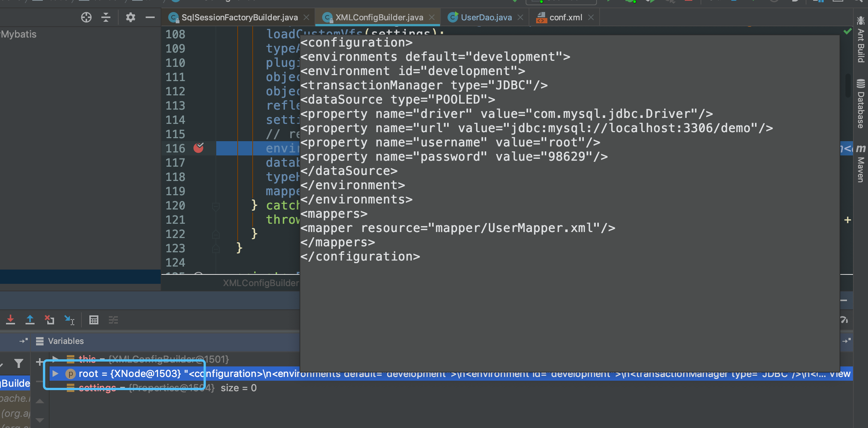Click Step Out debugger icon (blue up arrow)
The image size is (868, 428).
click(x=30, y=320)
